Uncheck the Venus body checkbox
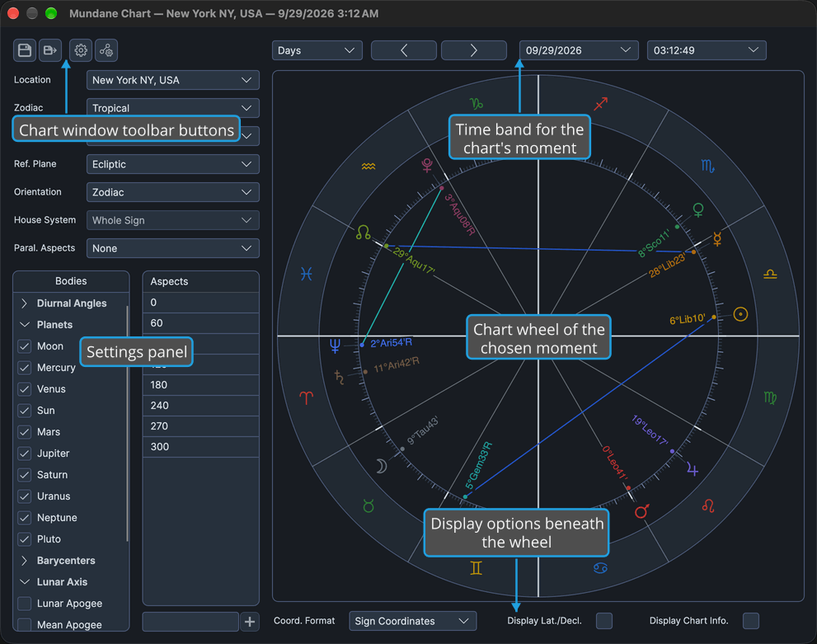 (25, 389)
